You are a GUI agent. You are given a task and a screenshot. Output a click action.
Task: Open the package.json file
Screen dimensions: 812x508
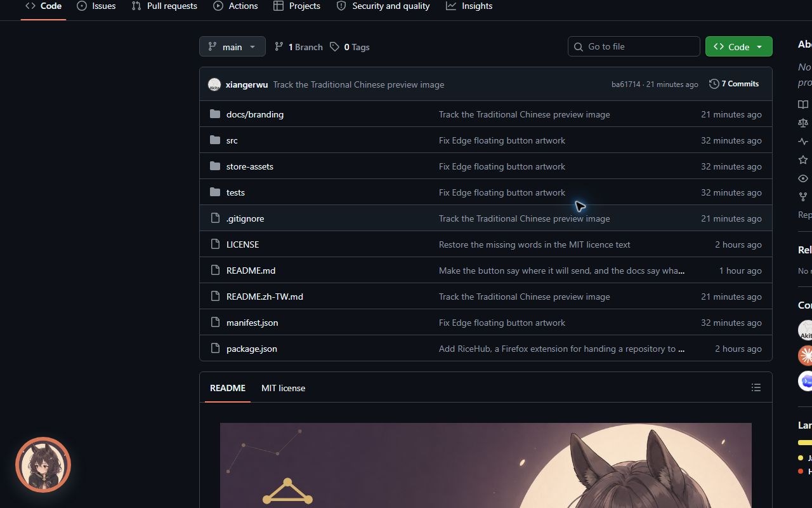(252, 349)
